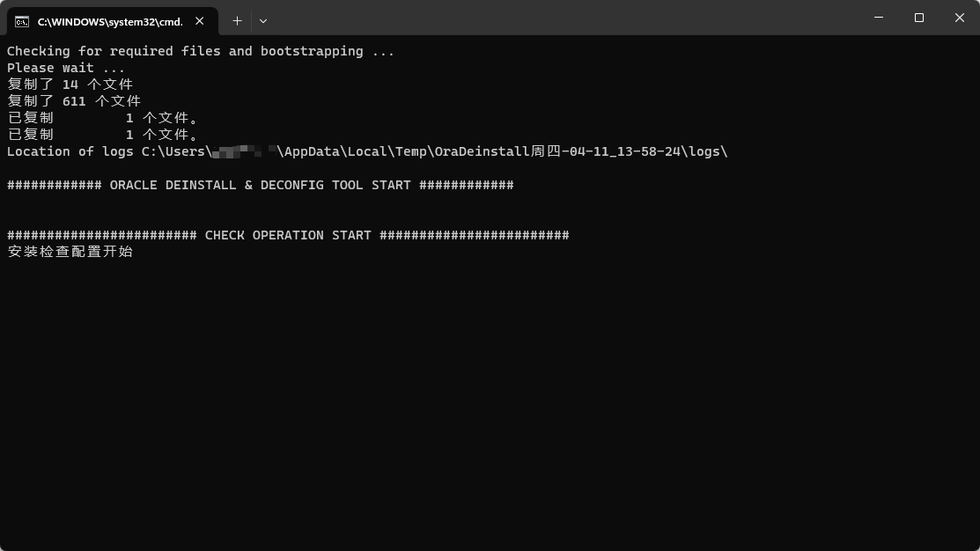980x551 pixels.
Task: Click the first "已复制 1 个文件" line
Action: pos(103,118)
